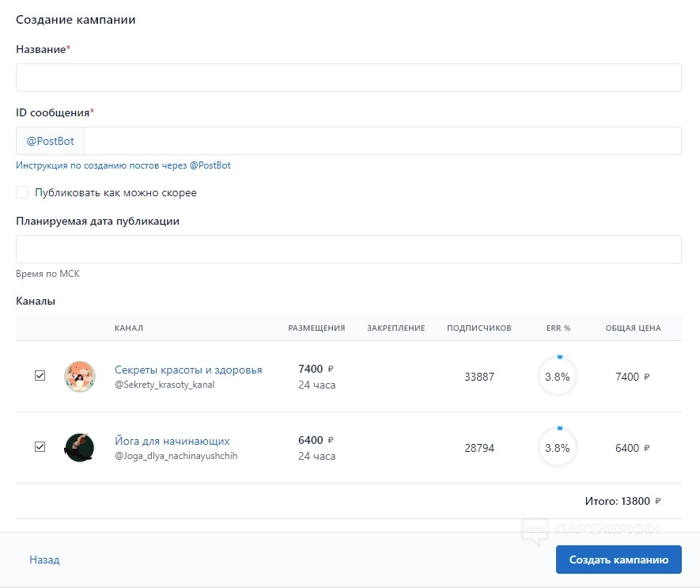The height and width of the screenshot is (588, 700).
Task: Click the ruble icon next to Итого total
Action: (x=657, y=501)
